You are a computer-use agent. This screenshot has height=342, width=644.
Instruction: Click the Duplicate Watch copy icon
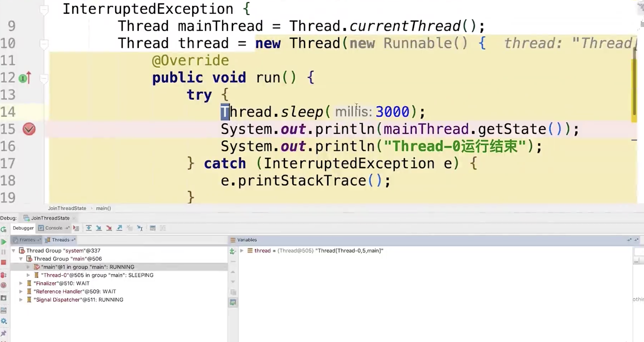point(233,292)
